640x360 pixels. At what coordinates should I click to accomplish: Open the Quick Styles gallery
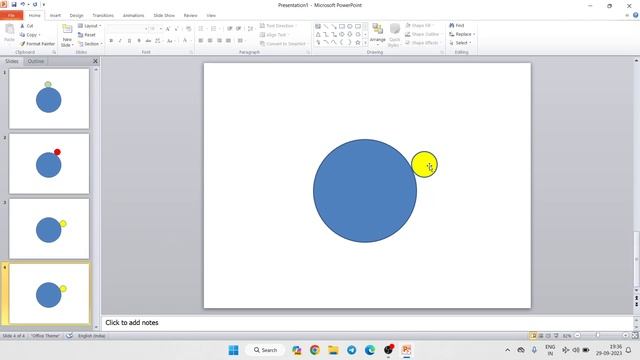click(x=394, y=35)
